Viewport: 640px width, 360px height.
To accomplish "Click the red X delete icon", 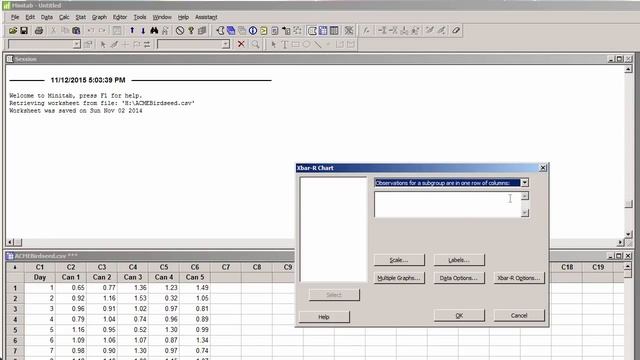I will [241, 44].
